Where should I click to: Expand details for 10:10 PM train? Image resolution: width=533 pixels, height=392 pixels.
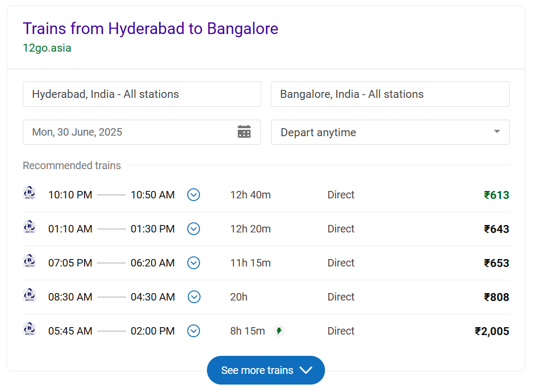(194, 195)
